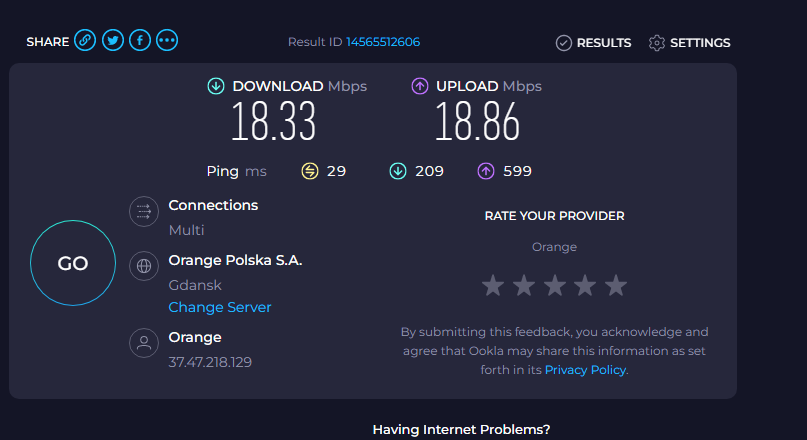Open the Privacy Policy link
This screenshot has width=807, height=440.
pyautogui.click(x=585, y=369)
